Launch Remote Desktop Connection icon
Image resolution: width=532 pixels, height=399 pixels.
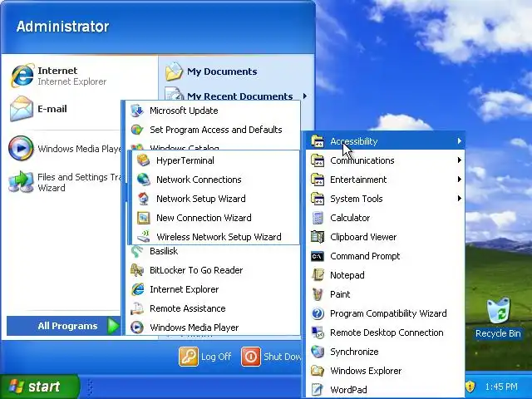pos(318,332)
